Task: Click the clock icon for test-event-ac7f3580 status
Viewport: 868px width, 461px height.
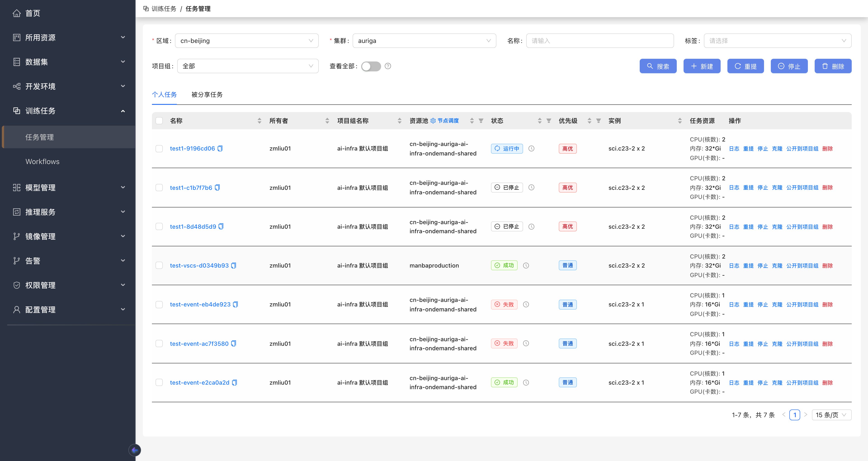Action: (x=526, y=343)
